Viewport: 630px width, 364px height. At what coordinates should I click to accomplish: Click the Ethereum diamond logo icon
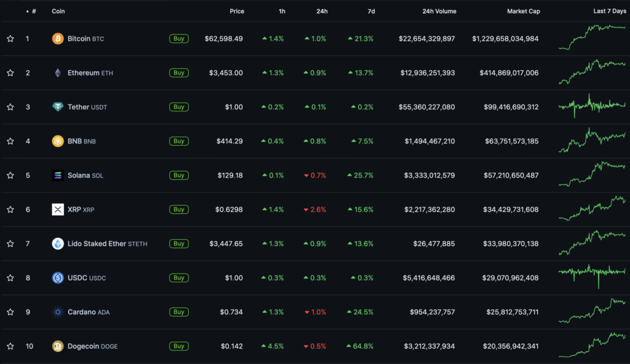(58, 73)
